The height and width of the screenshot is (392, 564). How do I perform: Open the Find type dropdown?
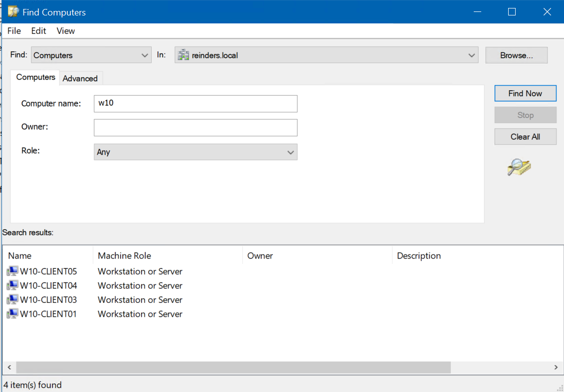pos(145,55)
